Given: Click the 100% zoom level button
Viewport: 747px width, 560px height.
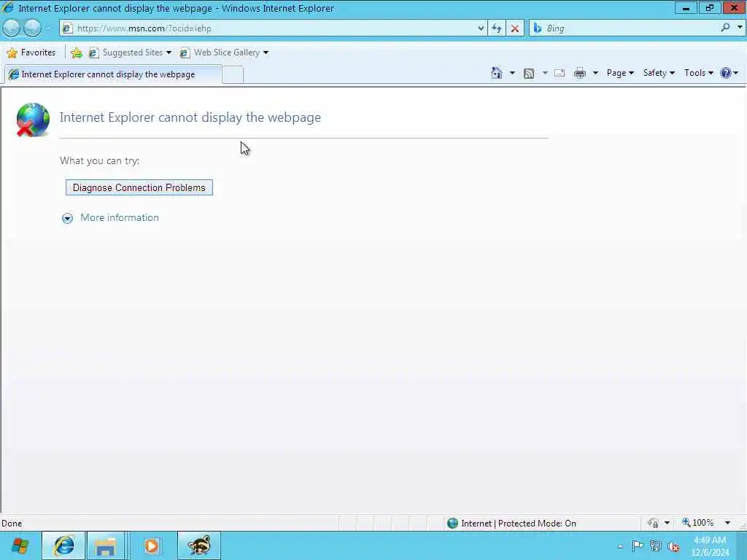Looking at the screenshot, I should point(698,523).
